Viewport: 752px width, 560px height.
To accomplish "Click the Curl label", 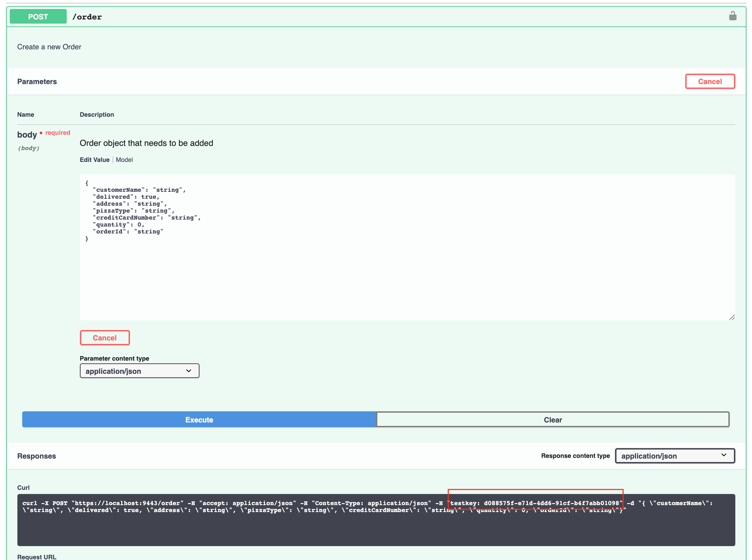I will [23, 487].
